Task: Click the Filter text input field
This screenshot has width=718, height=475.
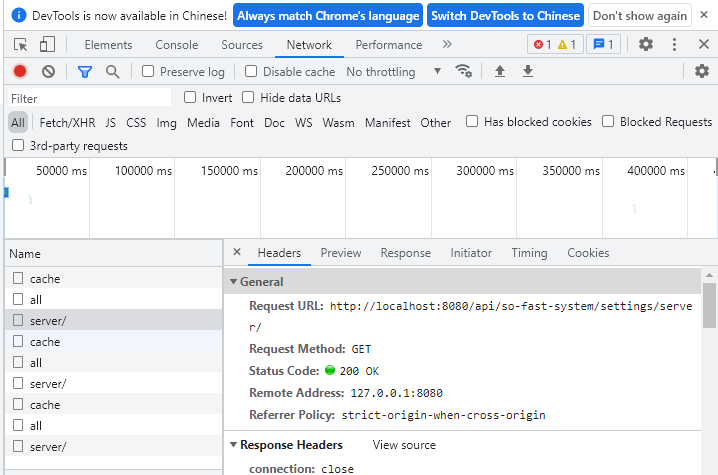Action: click(x=90, y=98)
